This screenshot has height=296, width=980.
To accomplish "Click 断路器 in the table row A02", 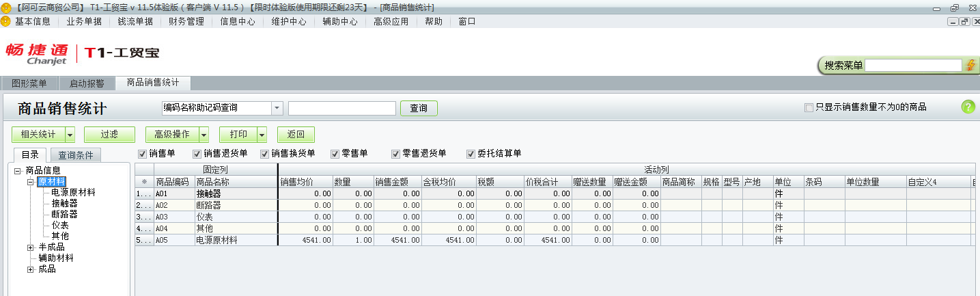I will tap(236, 205).
